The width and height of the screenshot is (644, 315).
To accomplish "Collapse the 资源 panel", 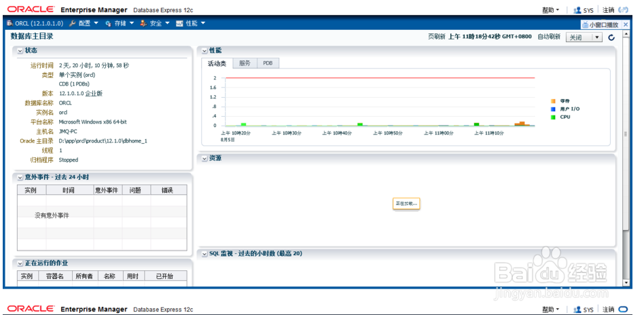I will click(204, 159).
